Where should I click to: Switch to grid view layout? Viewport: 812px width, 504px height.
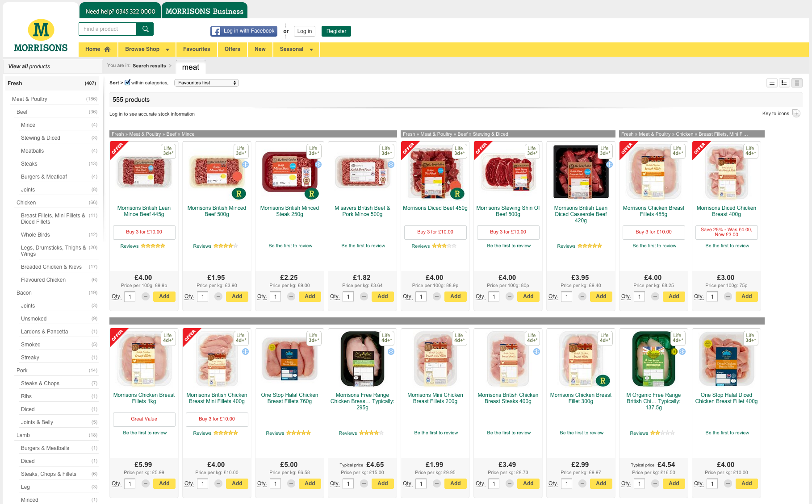click(x=797, y=83)
